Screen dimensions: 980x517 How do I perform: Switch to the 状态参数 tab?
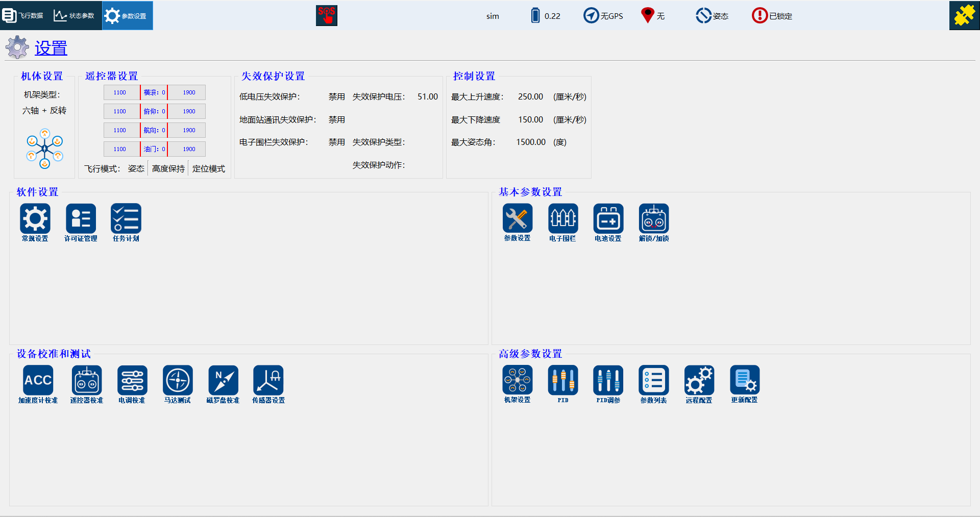(77, 15)
